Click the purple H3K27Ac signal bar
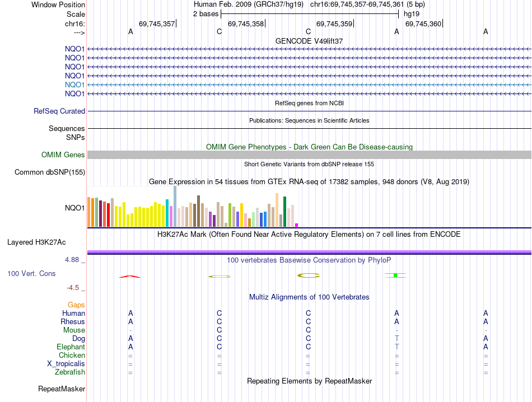This screenshot has width=532, height=402. click(309, 252)
